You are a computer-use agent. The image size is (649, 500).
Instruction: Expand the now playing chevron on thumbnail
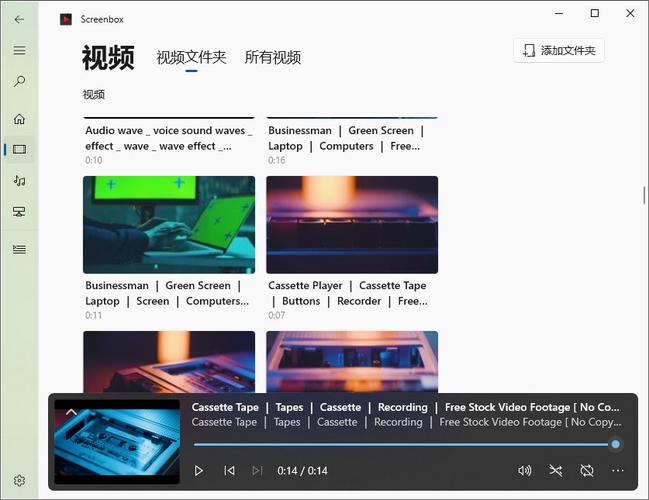click(71, 412)
